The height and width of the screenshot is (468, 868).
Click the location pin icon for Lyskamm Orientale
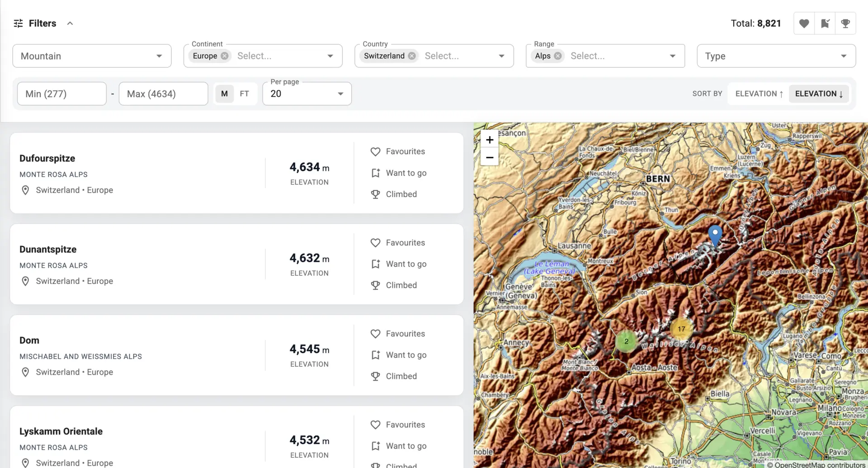[25, 463]
